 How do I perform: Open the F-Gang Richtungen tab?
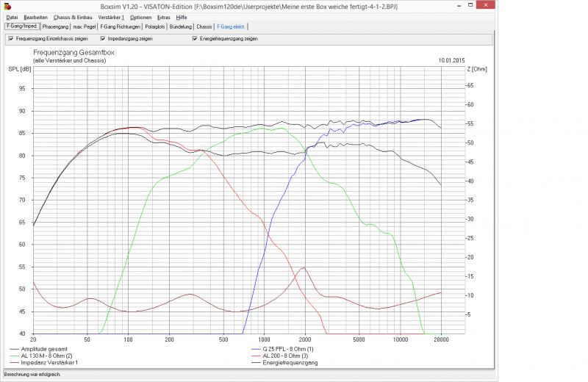tap(121, 26)
